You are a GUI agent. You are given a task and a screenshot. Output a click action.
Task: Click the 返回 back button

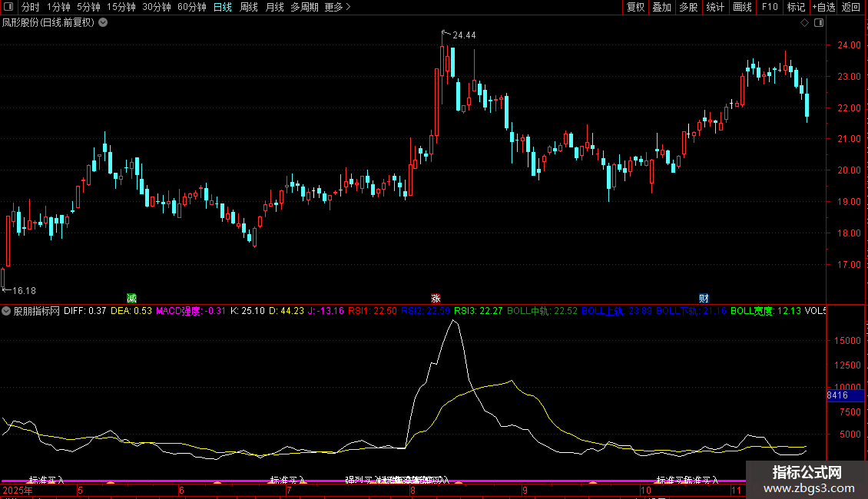click(851, 8)
